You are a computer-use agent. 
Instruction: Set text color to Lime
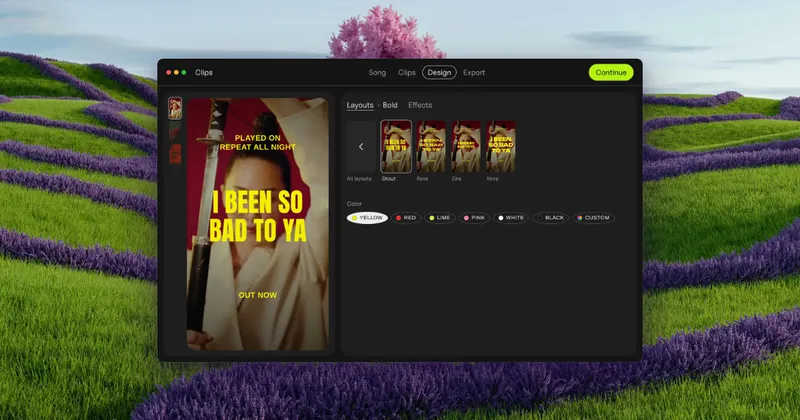pos(440,218)
